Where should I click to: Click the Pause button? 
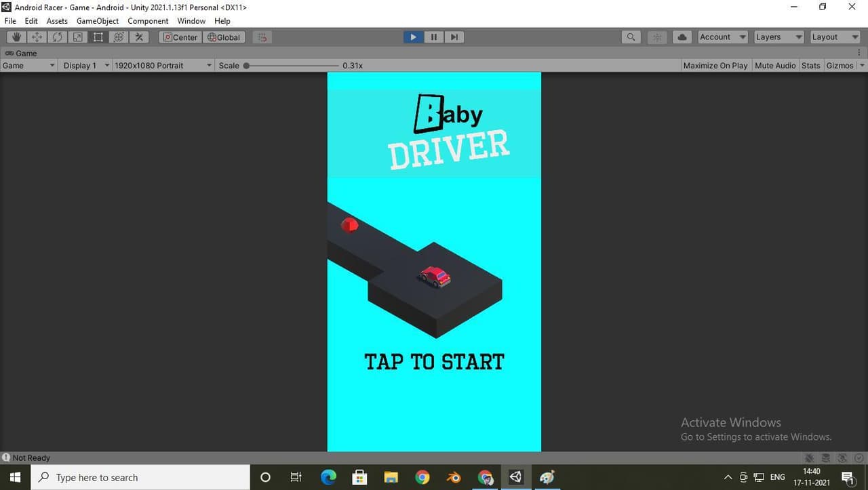434,37
